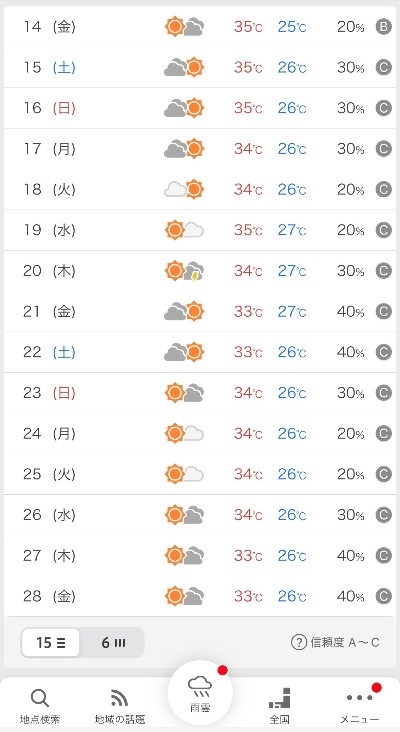Select the 22 (土) date label
Screen dimensions: 400x732
(x=49, y=352)
